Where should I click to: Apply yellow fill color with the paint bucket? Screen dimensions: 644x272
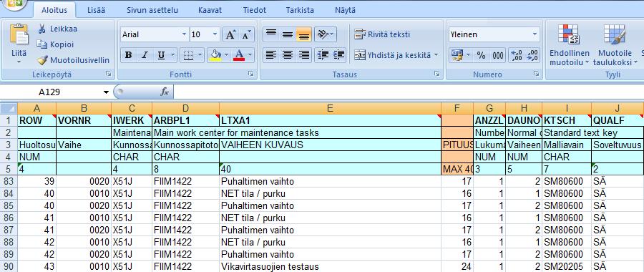tap(215, 55)
